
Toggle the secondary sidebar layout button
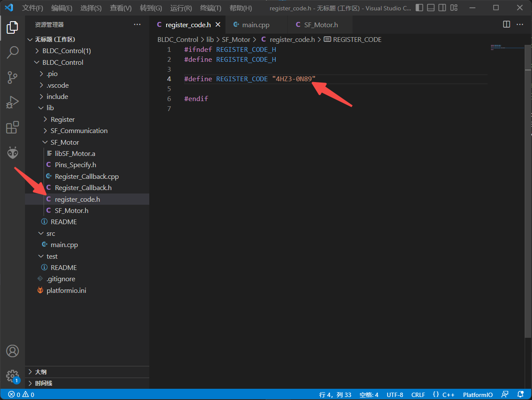(x=442, y=8)
